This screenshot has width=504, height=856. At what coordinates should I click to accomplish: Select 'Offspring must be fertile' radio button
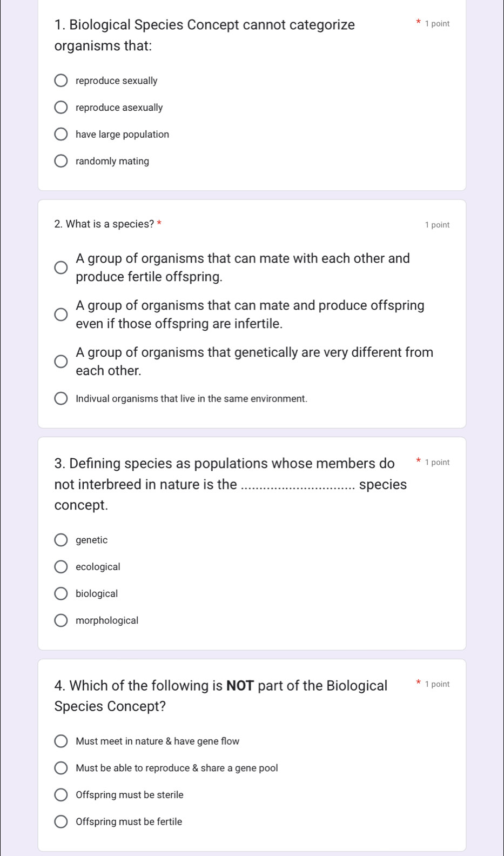[61, 821]
